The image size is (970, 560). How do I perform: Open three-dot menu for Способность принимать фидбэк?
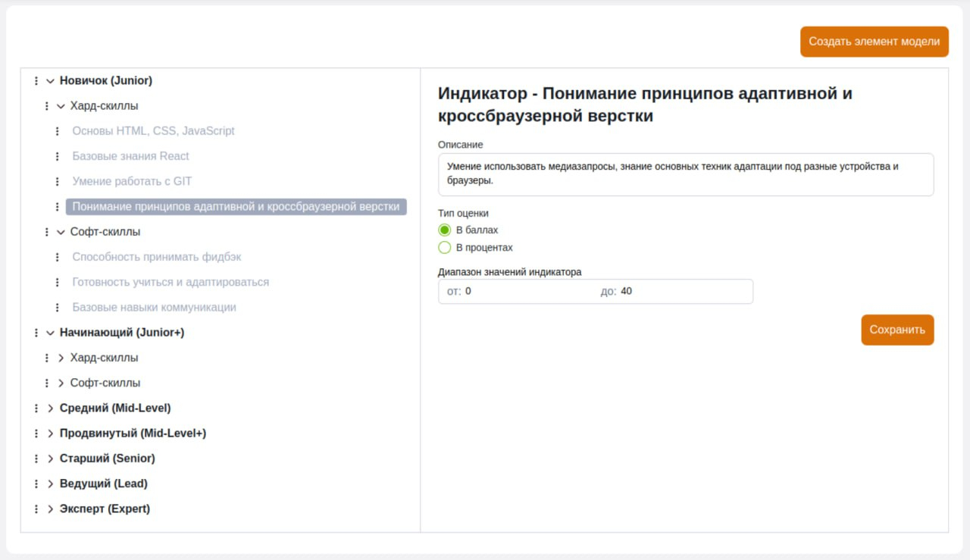[x=57, y=257]
